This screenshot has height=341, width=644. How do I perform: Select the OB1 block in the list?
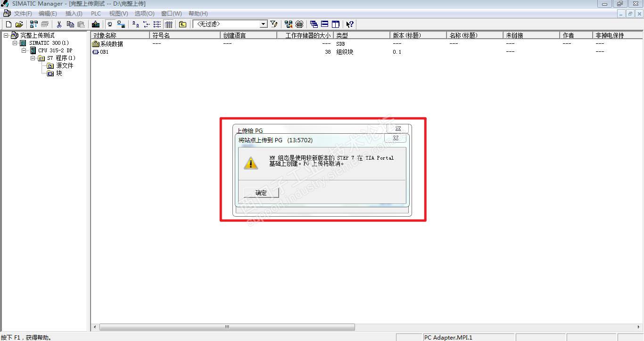click(x=100, y=52)
